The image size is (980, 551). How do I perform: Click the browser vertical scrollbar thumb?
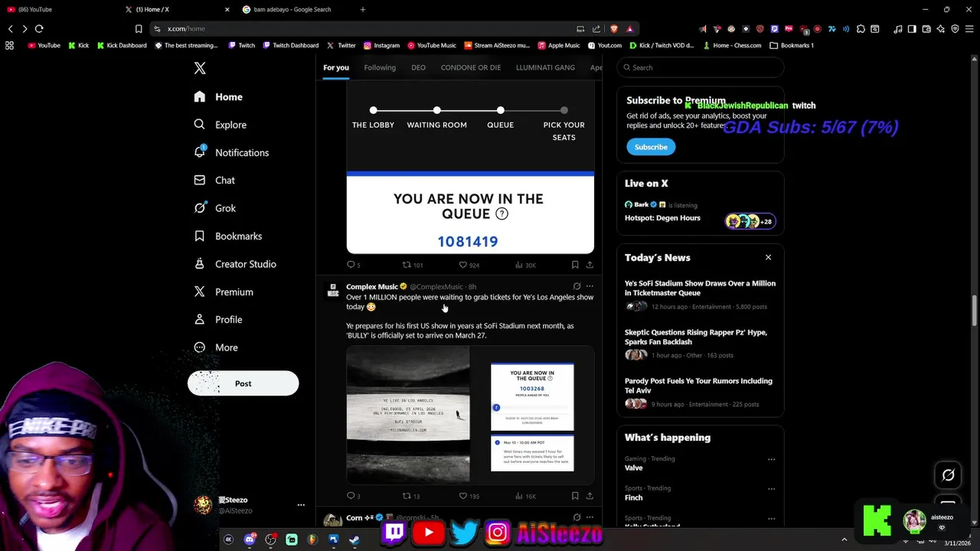(975, 310)
